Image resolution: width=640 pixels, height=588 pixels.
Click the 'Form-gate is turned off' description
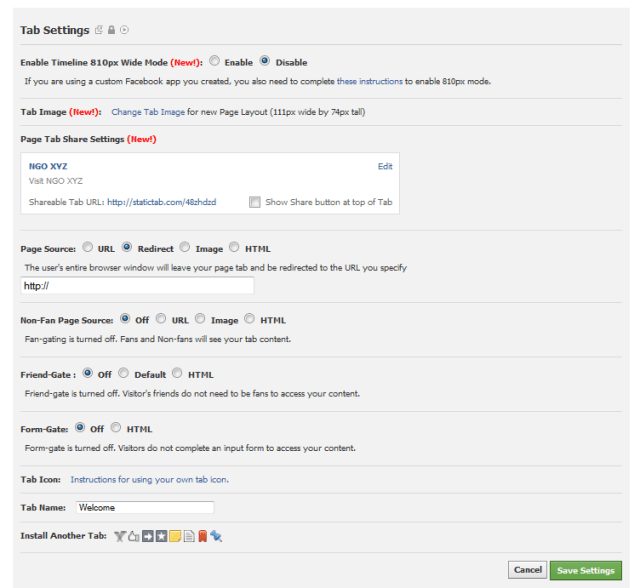click(190, 448)
